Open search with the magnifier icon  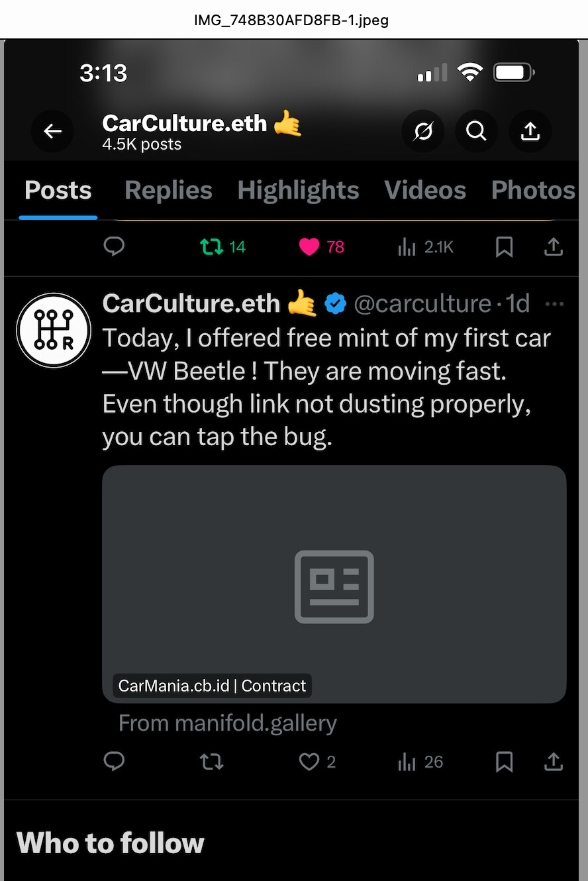tap(476, 131)
